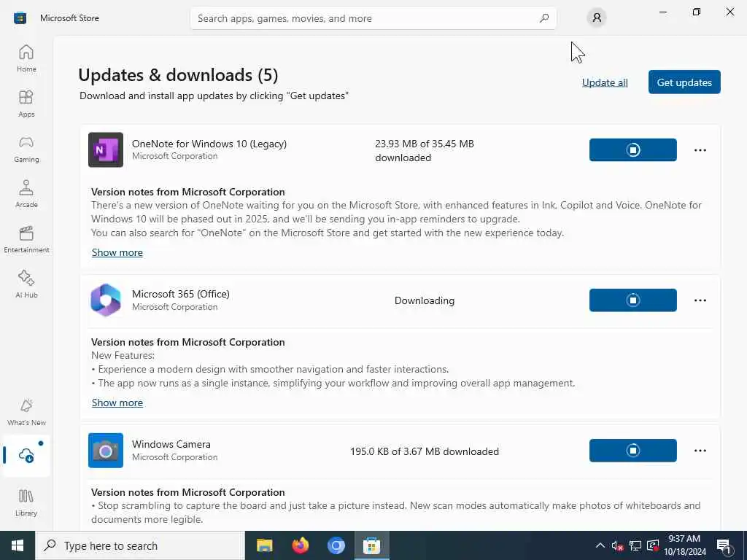Click the OneNote app icon

[106, 149]
